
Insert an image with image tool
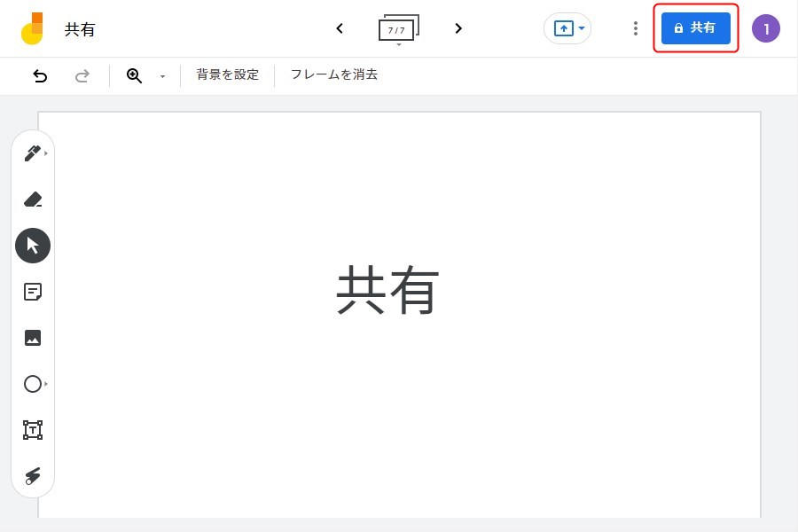(x=33, y=338)
